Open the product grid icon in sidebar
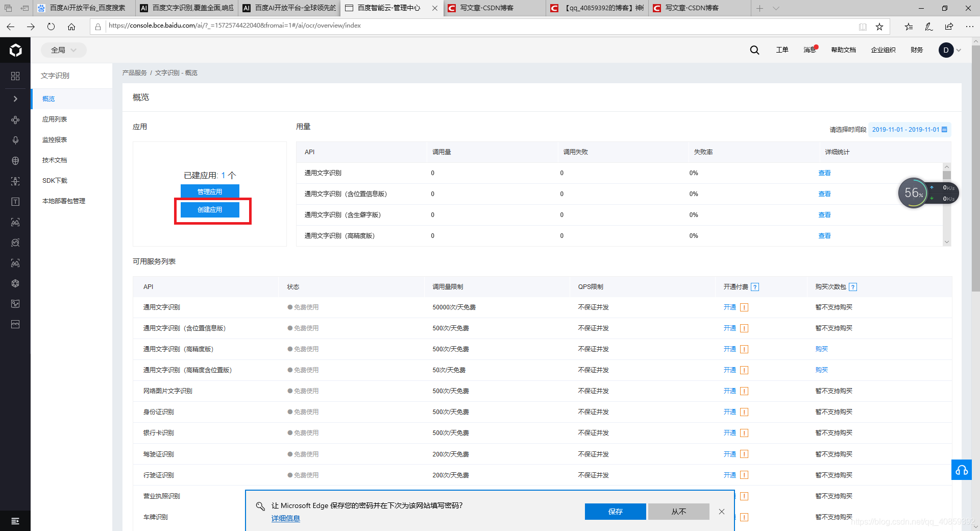 coord(15,76)
